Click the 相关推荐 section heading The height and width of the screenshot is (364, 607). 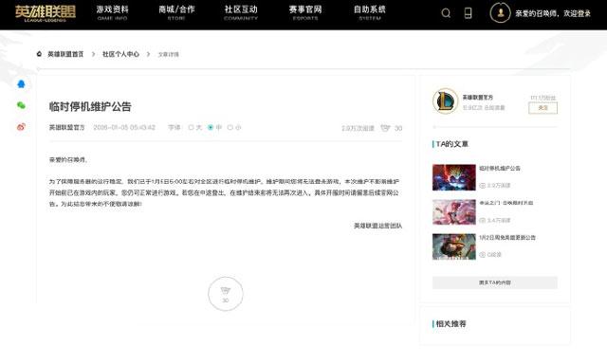[451, 324]
